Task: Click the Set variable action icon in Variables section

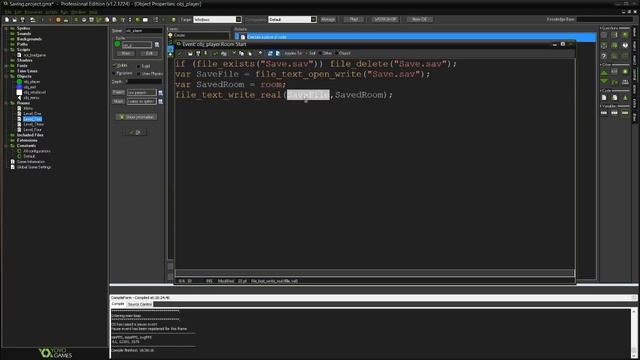Action: pyautogui.click(x=604, y=113)
